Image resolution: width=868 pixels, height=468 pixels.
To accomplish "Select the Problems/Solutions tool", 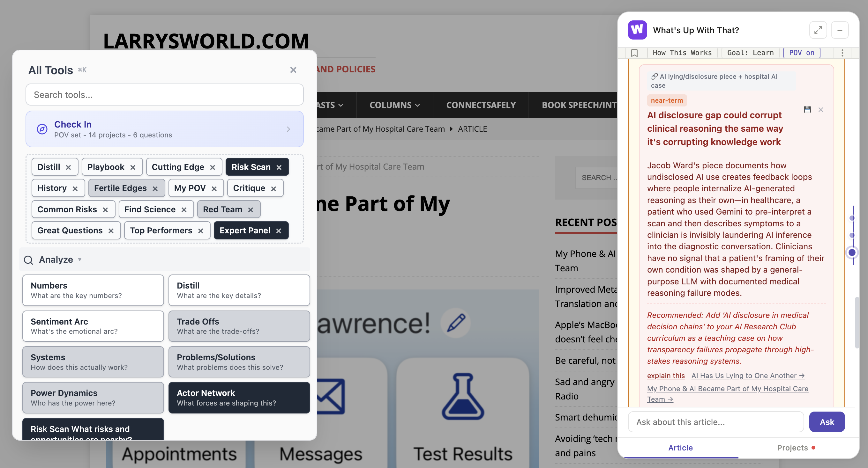I will [239, 362].
